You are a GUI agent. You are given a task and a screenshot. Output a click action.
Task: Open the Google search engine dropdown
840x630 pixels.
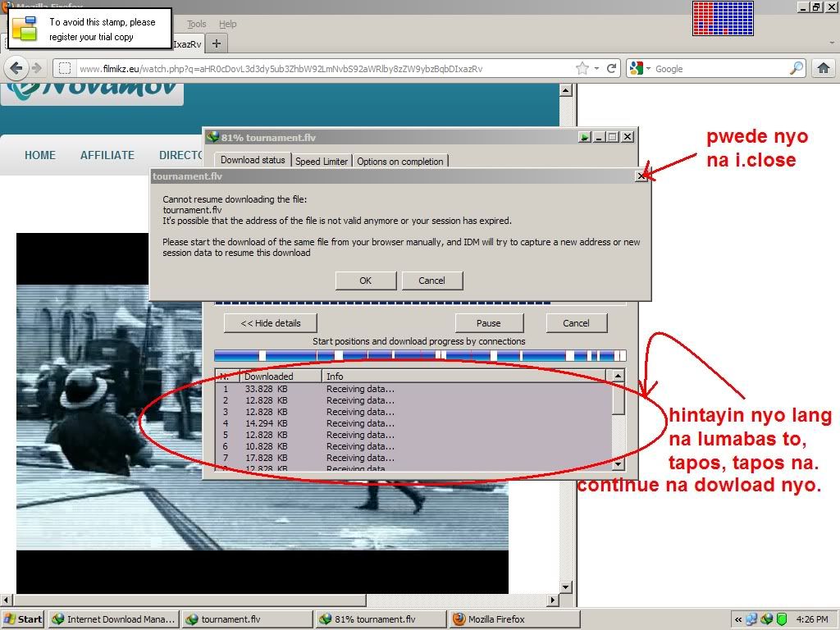pyautogui.click(x=639, y=69)
